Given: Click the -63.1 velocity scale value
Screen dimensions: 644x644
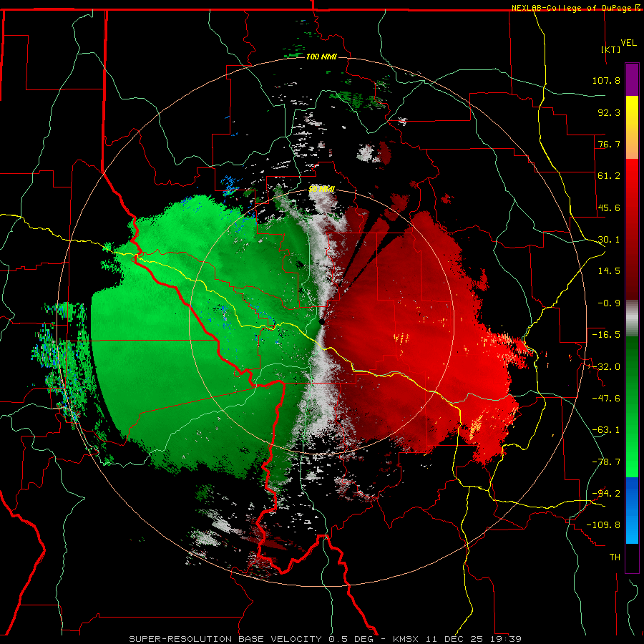Looking at the screenshot, I should [606, 430].
